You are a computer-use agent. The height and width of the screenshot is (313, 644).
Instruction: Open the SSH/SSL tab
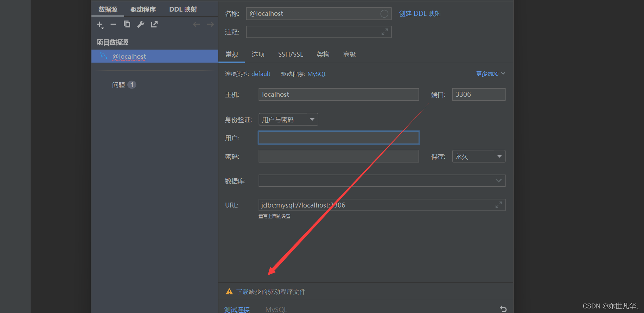pos(291,55)
